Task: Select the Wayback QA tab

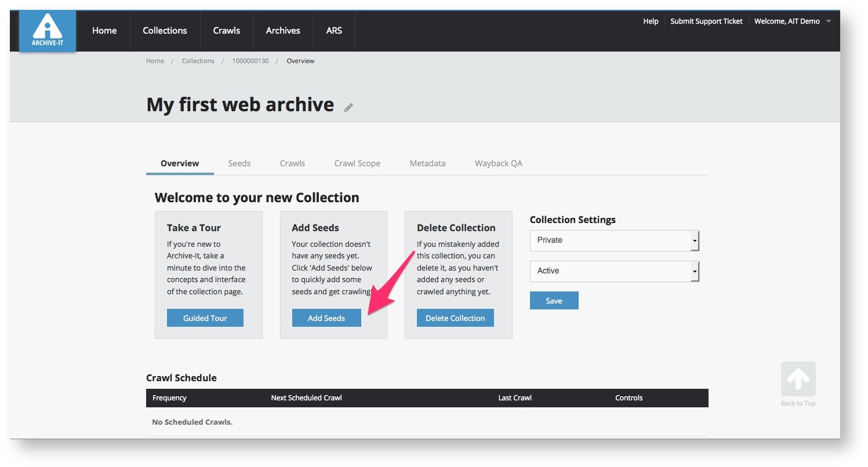Action: pos(498,163)
